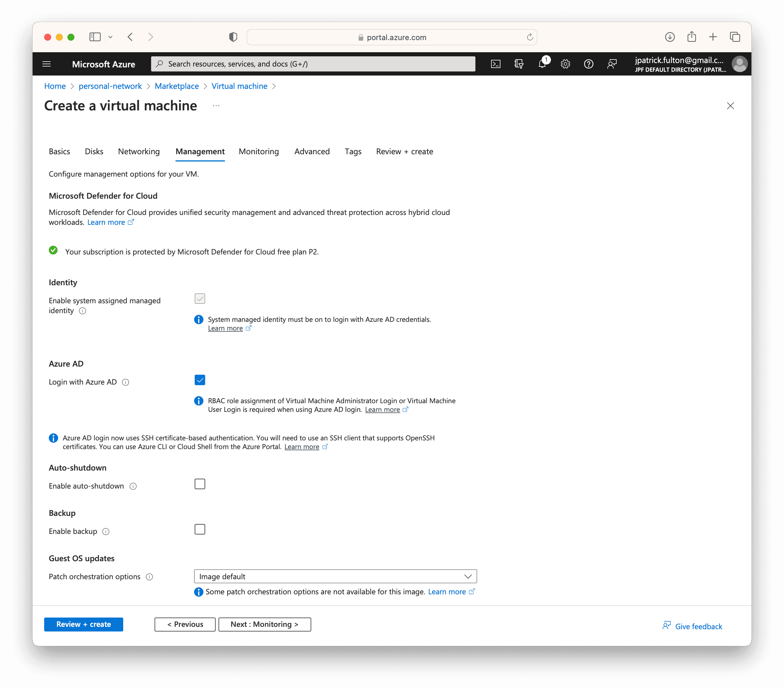This screenshot has height=689, width=784.
Task: Switch to the Disks tab
Action: pos(94,151)
